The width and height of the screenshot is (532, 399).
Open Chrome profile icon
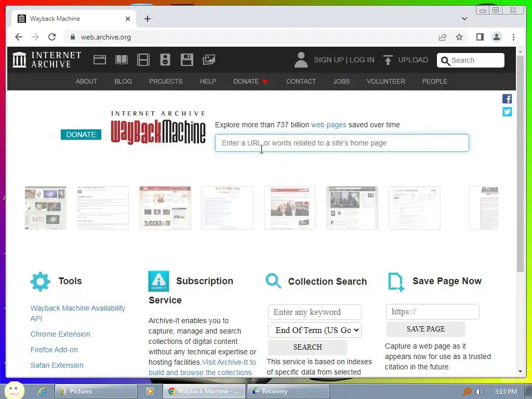click(x=497, y=37)
